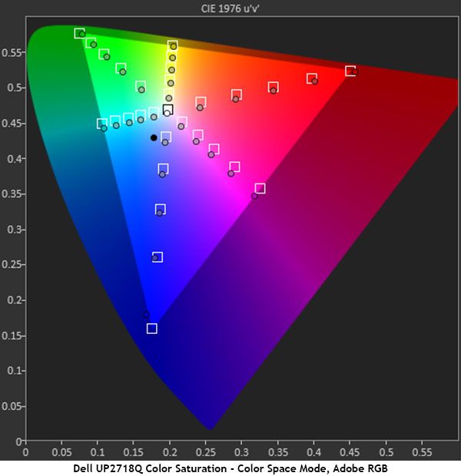Click horizontal axis label 0.05
The width and height of the screenshot is (461, 476).
point(61,452)
